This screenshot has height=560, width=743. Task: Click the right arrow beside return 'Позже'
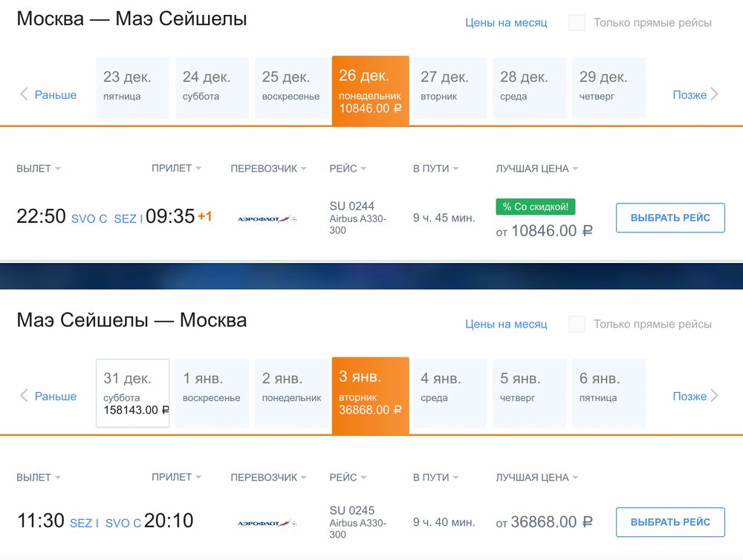[715, 396]
